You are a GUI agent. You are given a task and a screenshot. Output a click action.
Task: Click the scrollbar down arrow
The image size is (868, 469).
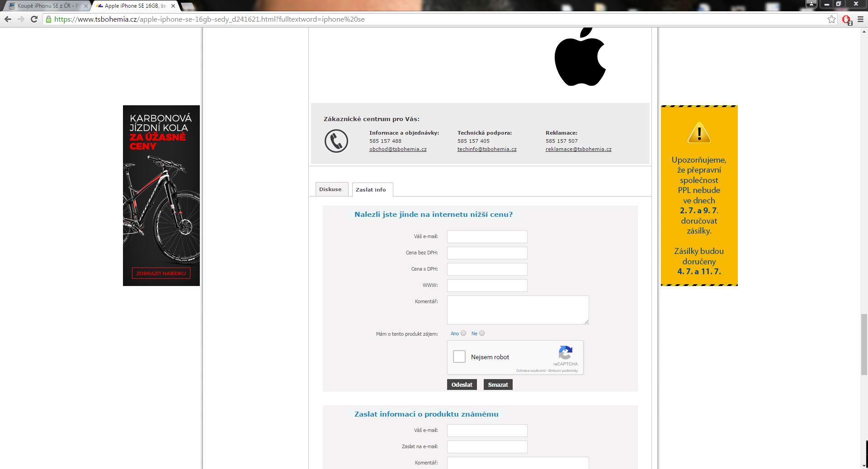tap(864, 465)
